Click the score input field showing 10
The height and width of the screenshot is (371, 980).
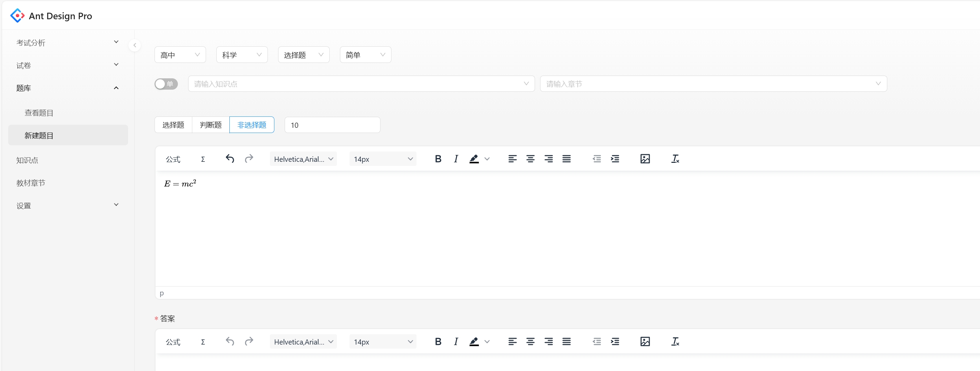(332, 125)
